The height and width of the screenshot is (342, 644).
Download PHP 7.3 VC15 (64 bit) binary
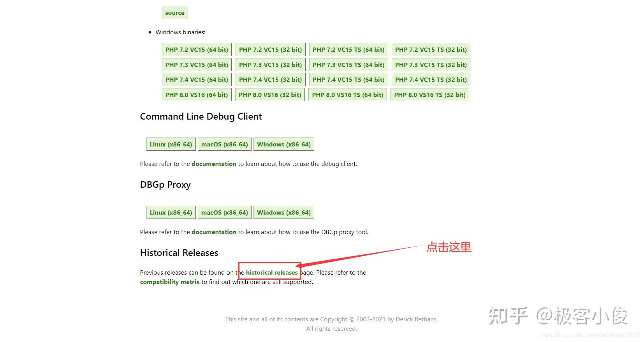[x=197, y=65]
